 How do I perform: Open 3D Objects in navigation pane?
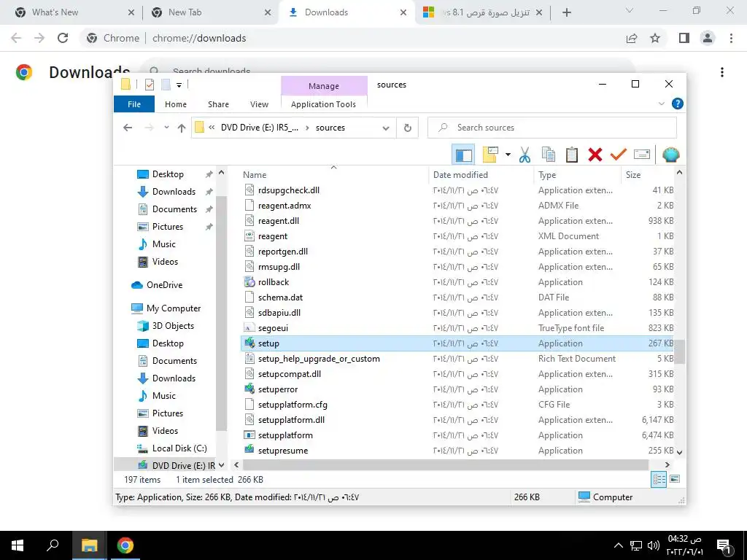[166, 326]
